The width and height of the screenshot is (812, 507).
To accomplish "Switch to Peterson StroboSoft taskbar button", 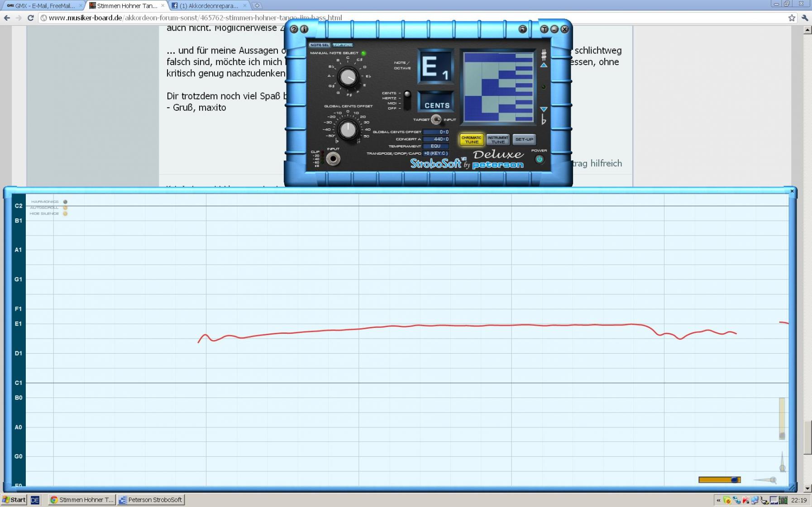I will click(151, 500).
